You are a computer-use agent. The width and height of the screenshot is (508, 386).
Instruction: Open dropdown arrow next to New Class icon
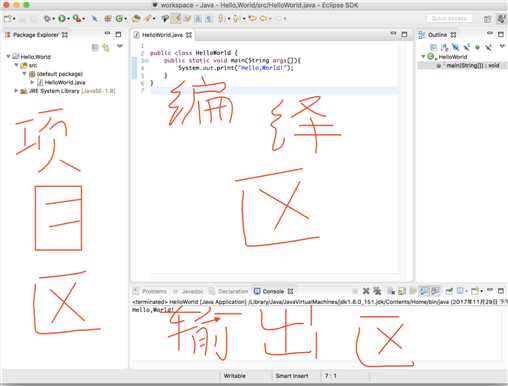tap(126, 19)
